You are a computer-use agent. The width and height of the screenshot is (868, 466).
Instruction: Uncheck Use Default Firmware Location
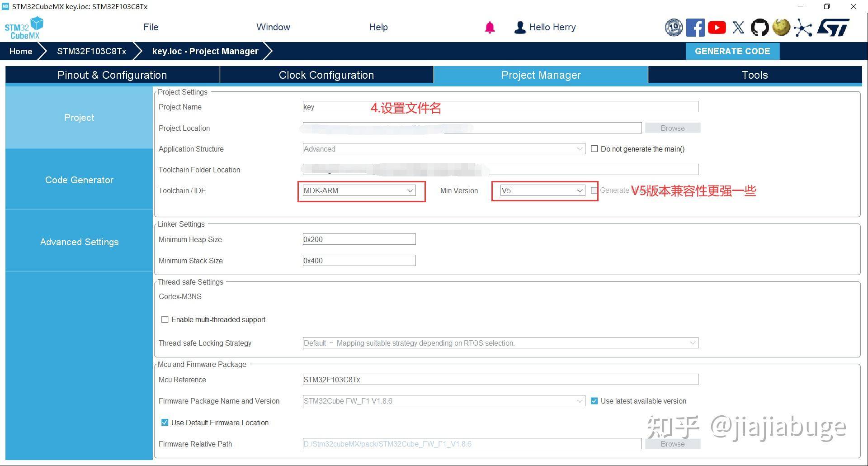[165, 423]
